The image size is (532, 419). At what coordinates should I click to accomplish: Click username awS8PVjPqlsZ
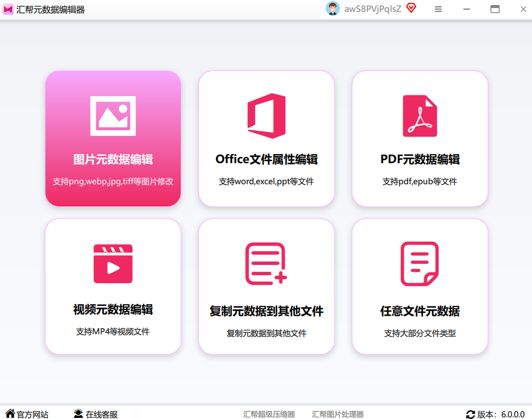tap(372, 9)
